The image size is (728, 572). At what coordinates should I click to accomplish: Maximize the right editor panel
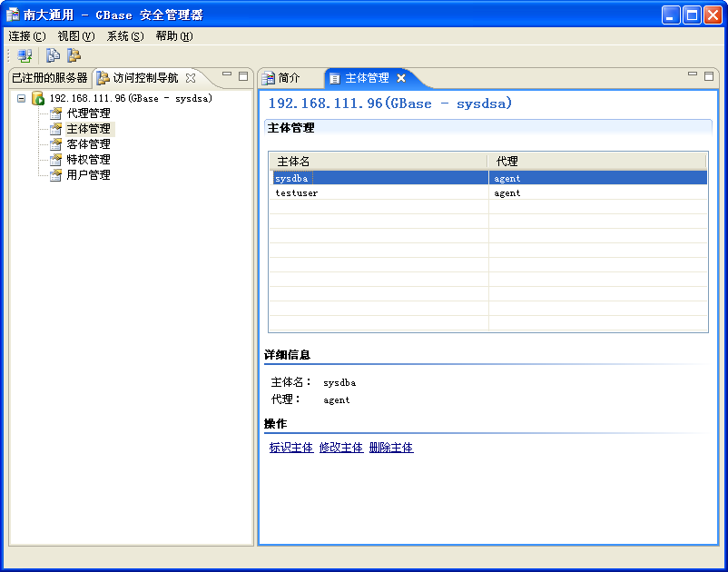click(709, 75)
